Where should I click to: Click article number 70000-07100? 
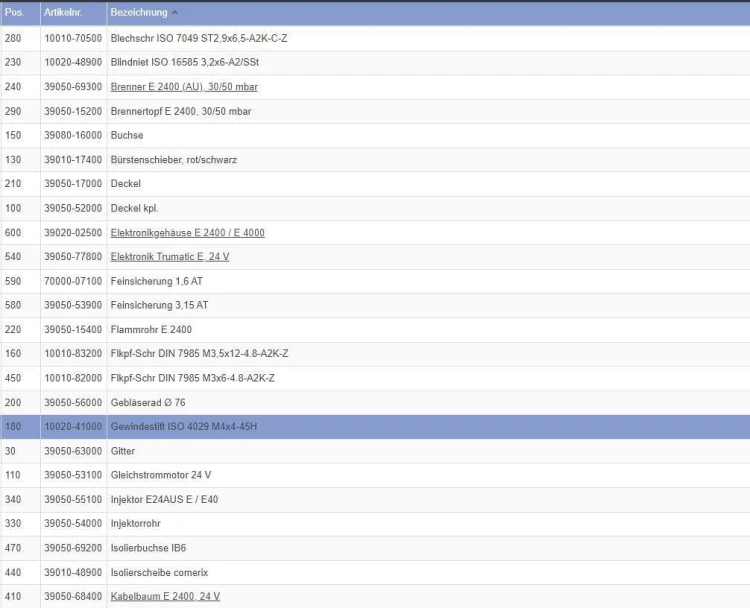[73, 281]
